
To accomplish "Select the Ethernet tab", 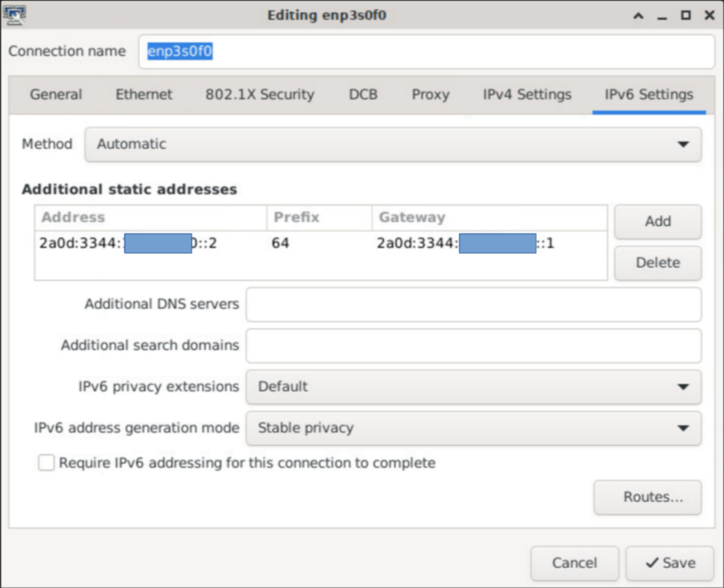I will [x=143, y=95].
